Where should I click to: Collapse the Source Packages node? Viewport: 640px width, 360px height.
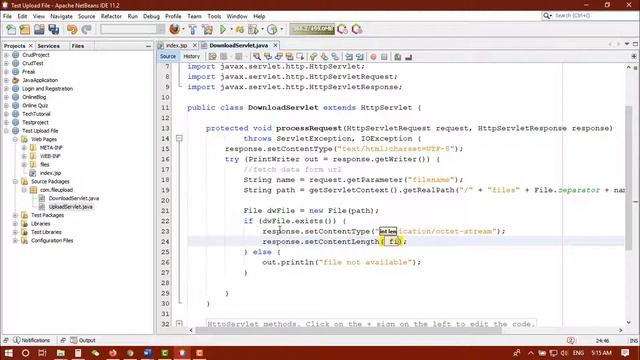click(x=15, y=181)
